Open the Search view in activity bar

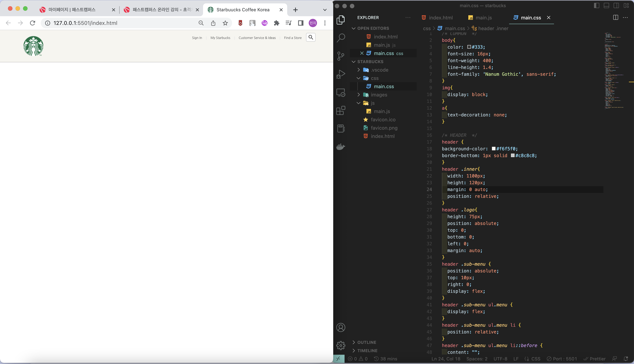click(x=341, y=38)
